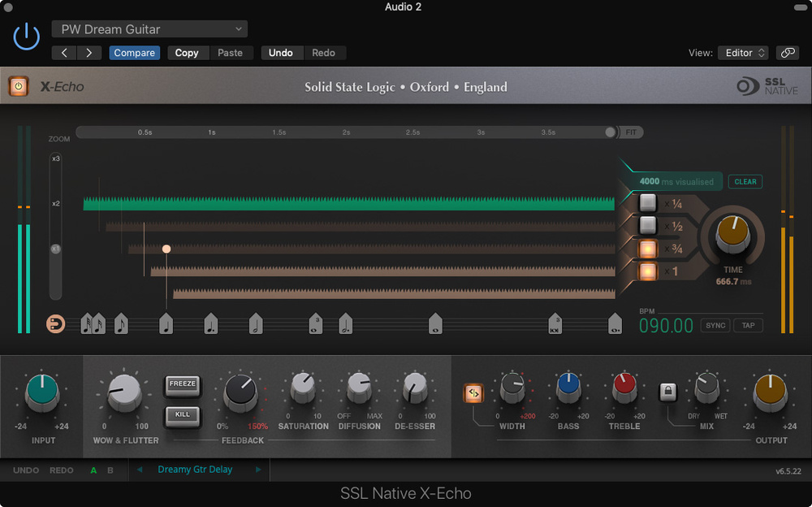Click the TAP tempo button

point(748,326)
